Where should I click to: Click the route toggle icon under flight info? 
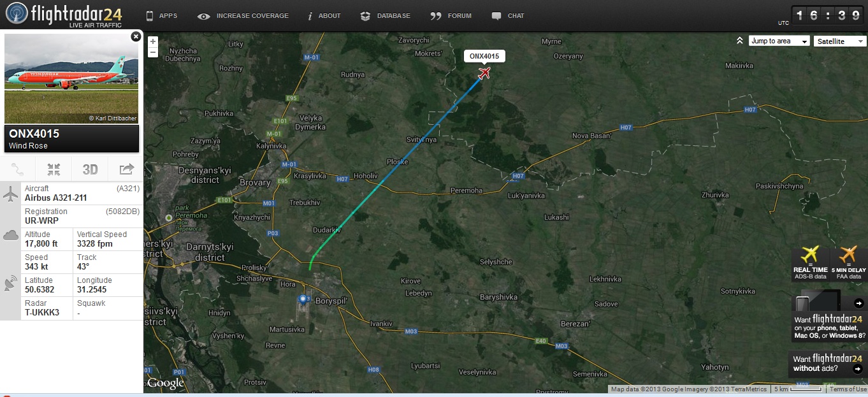pos(18,170)
